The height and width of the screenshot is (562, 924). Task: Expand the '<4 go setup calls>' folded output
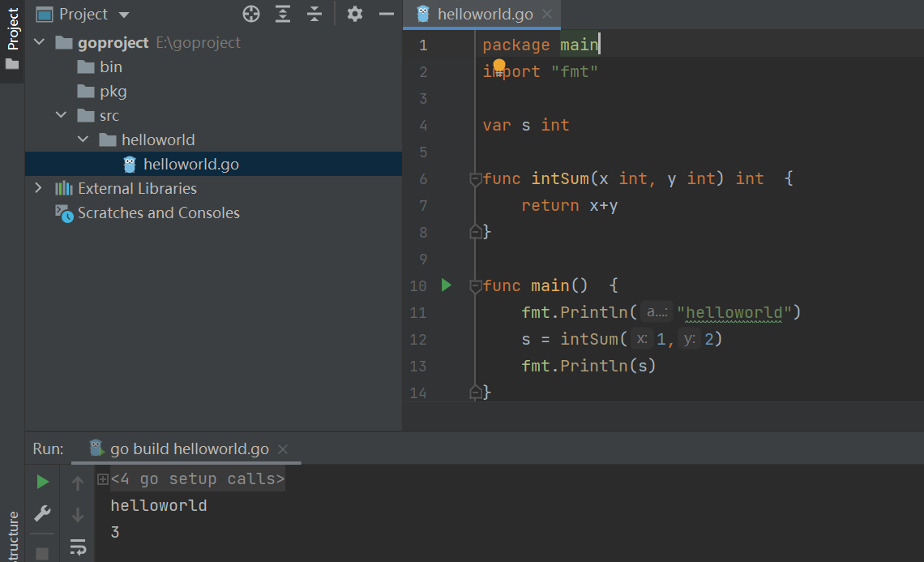[103, 479]
